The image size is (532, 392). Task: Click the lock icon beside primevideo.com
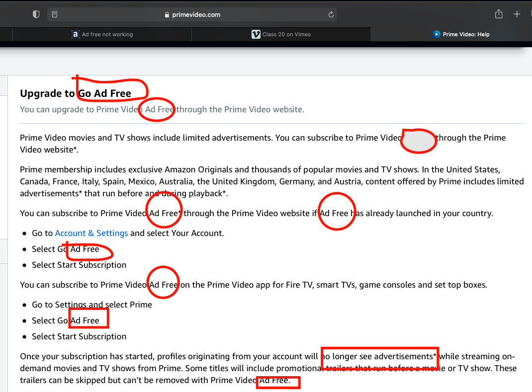(167, 15)
